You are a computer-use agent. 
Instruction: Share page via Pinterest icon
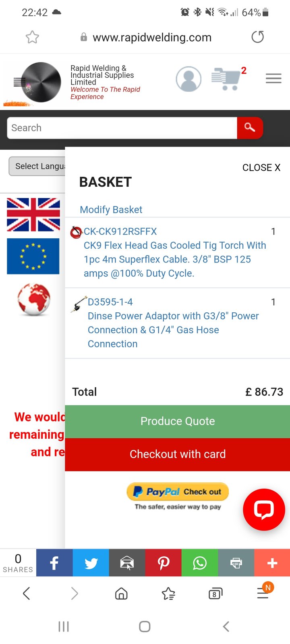click(x=163, y=563)
